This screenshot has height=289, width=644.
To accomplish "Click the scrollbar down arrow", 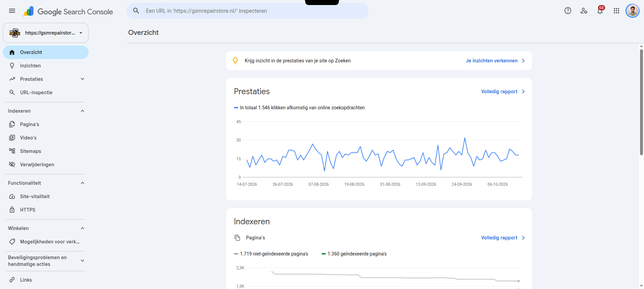I will coord(641,286).
